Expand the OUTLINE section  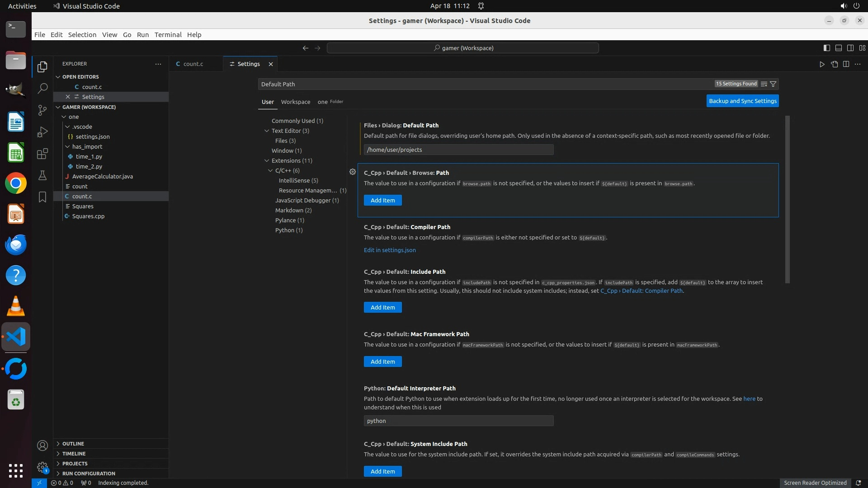pyautogui.click(x=73, y=444)
